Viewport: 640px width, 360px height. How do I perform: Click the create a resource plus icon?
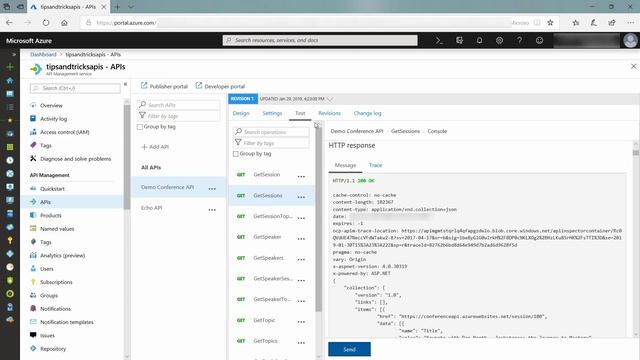tap(10, 67)
